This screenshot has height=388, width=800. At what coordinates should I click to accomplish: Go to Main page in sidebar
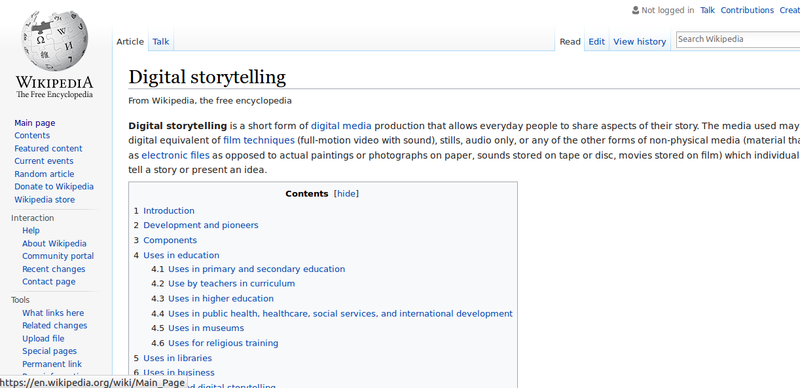pyautogui.click(x=35, y=123)
